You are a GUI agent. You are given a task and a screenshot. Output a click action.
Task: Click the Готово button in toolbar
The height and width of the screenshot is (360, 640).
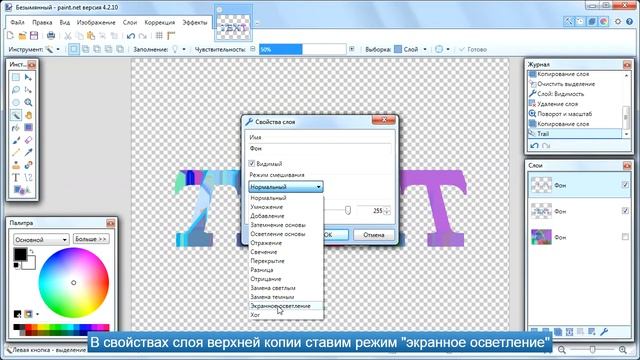point(473,49)
